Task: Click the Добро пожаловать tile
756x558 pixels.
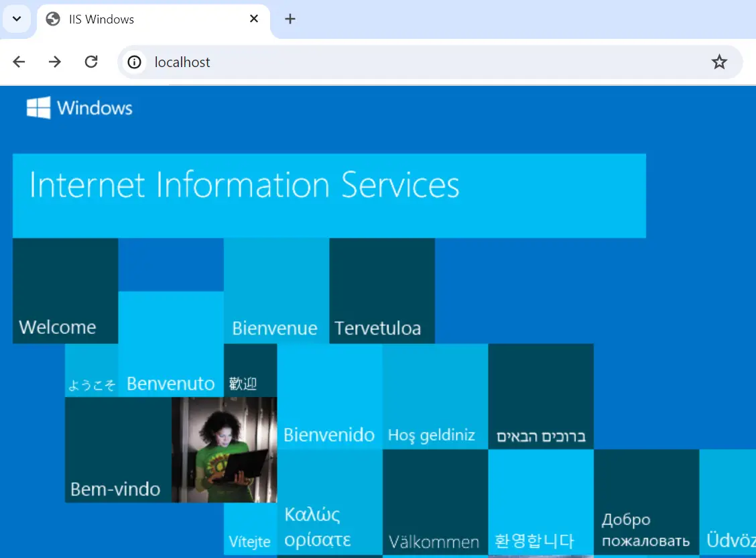Action: 647,502
